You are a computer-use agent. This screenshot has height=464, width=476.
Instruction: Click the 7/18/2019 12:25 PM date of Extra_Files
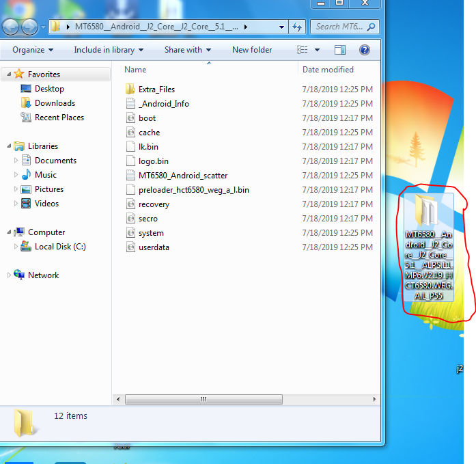click(337, 90)
